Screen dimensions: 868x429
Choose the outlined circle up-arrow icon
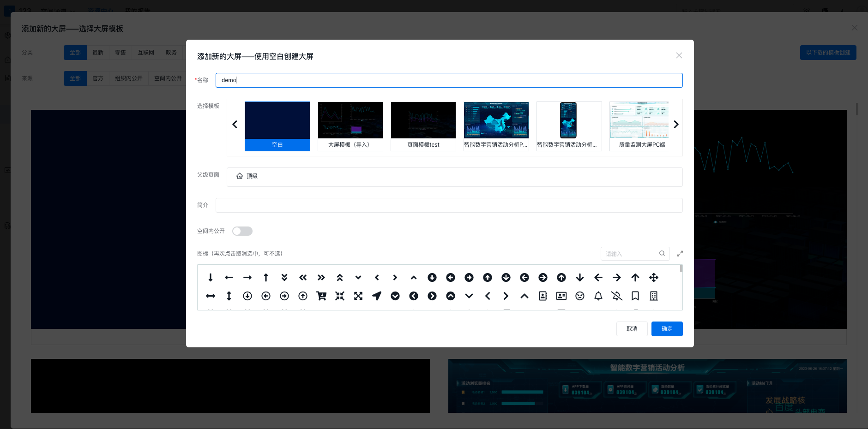click(x=303, y=296)
